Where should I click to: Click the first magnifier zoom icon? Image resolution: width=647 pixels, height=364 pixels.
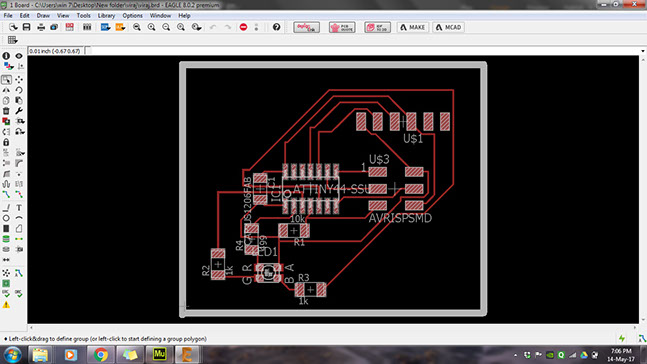click(137, 27)
